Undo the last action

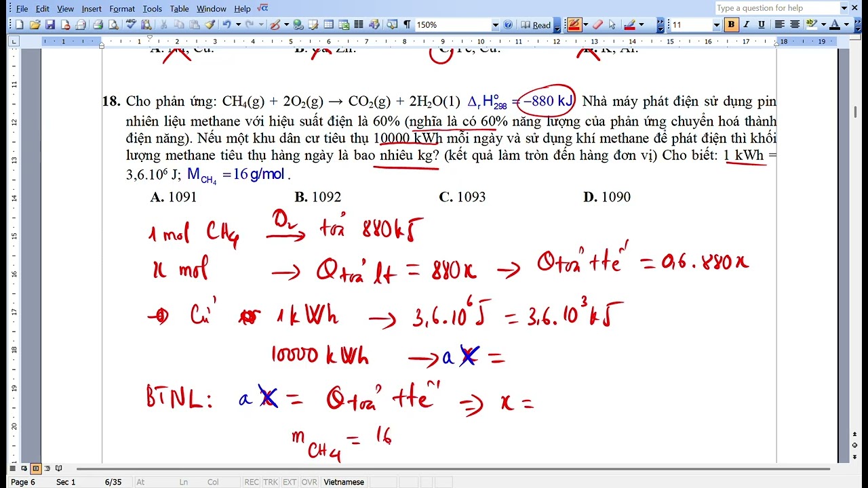pyautogui.click(x=226, y=25)
